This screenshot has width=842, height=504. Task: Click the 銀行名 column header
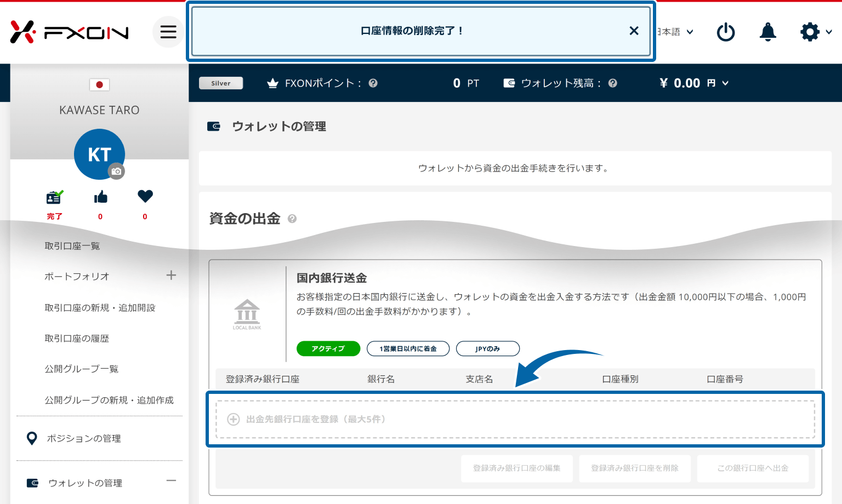pyautogui.click(x=381, y=379)
